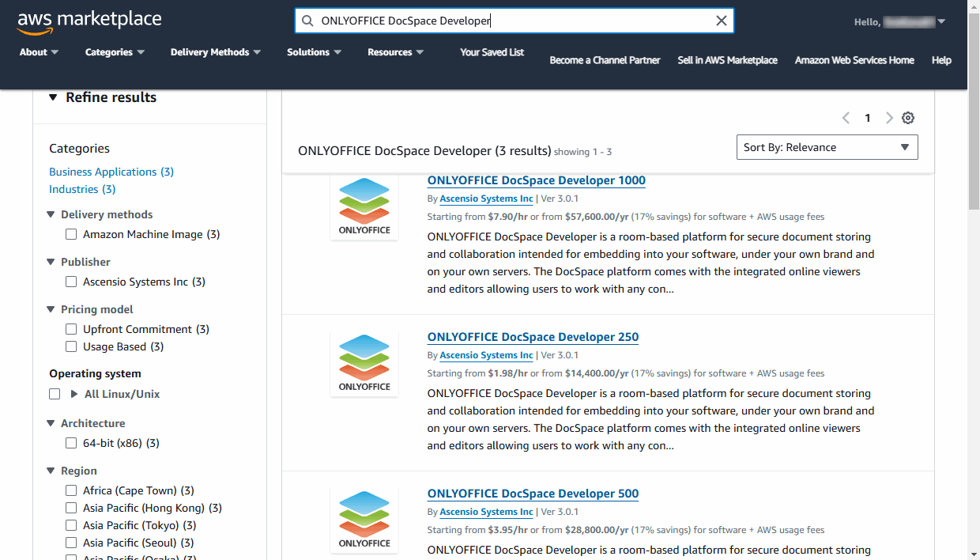This screenshot has width=980, height=560.
Task: Expand All Linux/Unix operating system tree
Action: pos(74,394)
